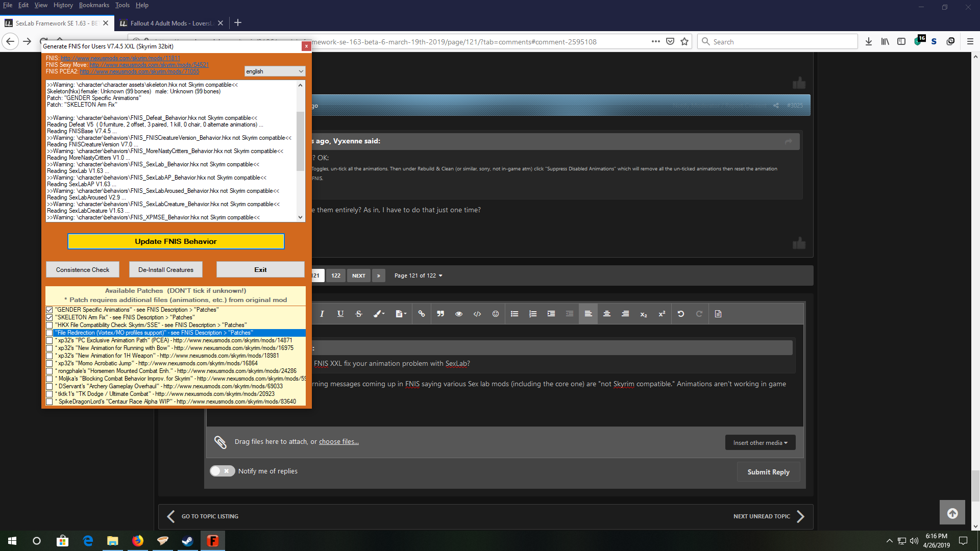The width and height of the screenshot is (980, 551).
Task: Click the Firefox search input field
Action: click(777, 42)
